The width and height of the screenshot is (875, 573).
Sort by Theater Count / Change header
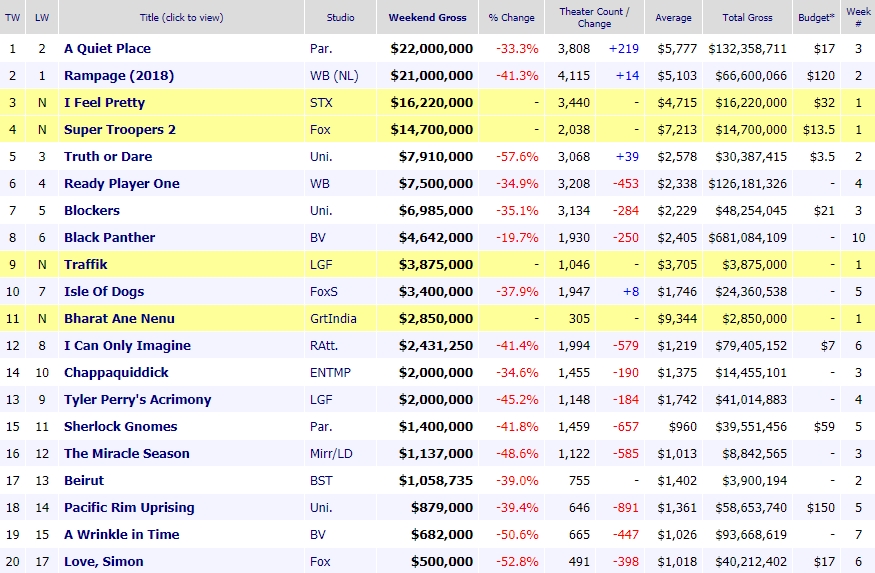594,17
